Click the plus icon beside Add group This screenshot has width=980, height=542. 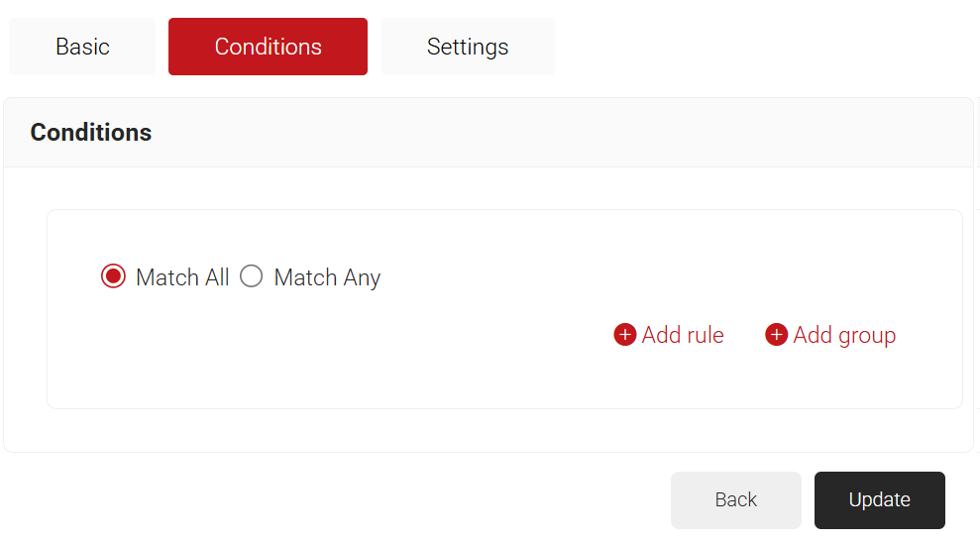tap(777, 335)
